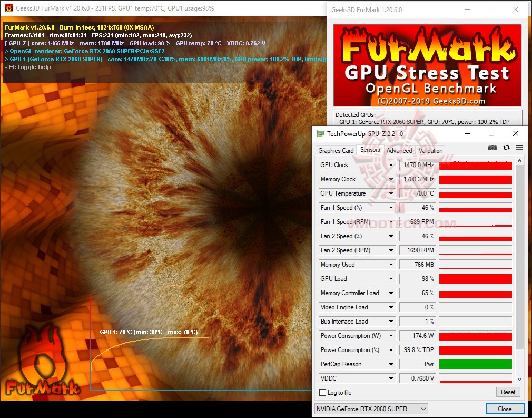Viewport: 532px width, 418px height.
Task: Click the FurMark burn-in window title icon
Action: (9, 8)
